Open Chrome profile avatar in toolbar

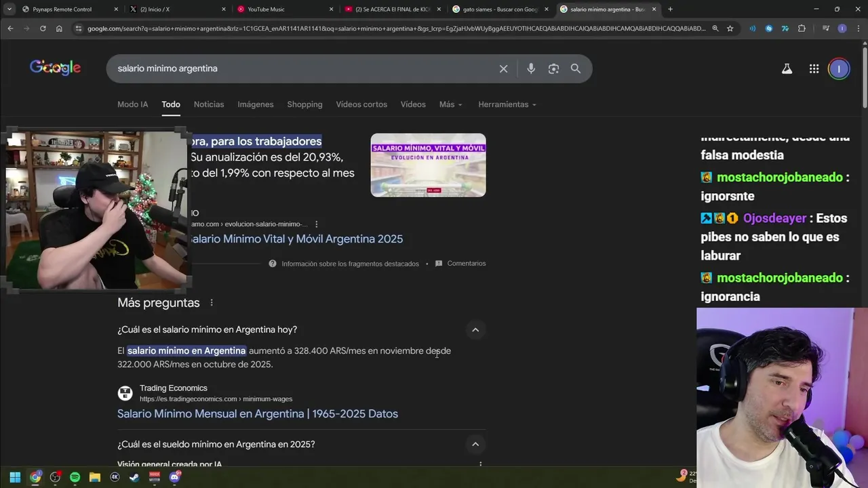[842, 28]
